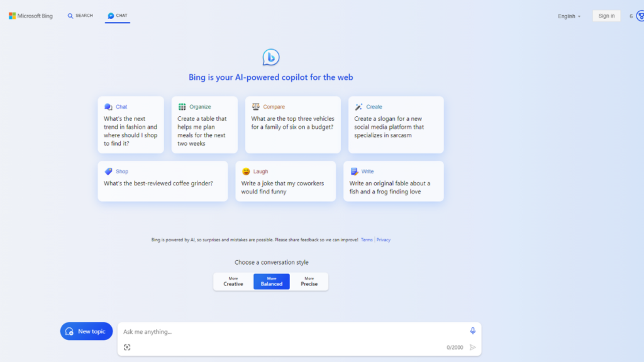
Task: Click the chat bubble icon beside CHAT
Action: tap(111, 16)
